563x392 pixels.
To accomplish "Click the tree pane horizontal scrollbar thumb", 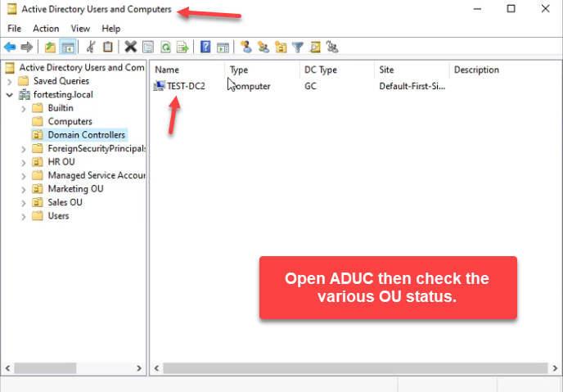I will 45,368.
